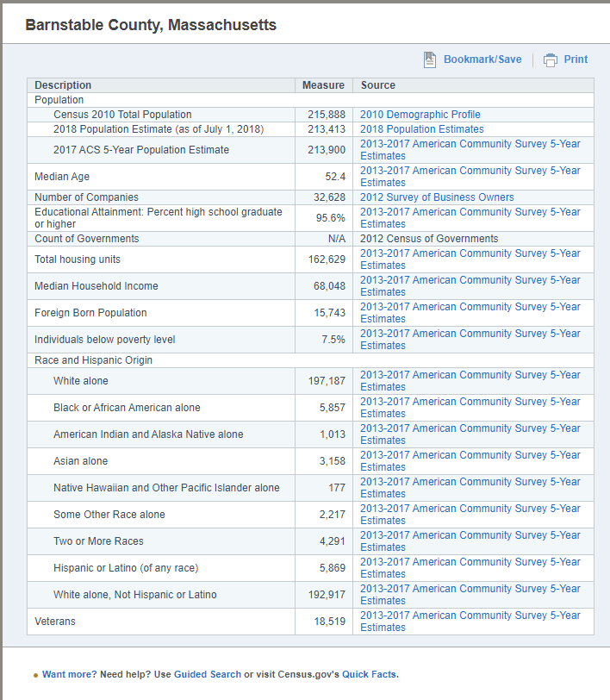Click the Description column header
Viewport: 610px width, 700px height.
[63, 85]
